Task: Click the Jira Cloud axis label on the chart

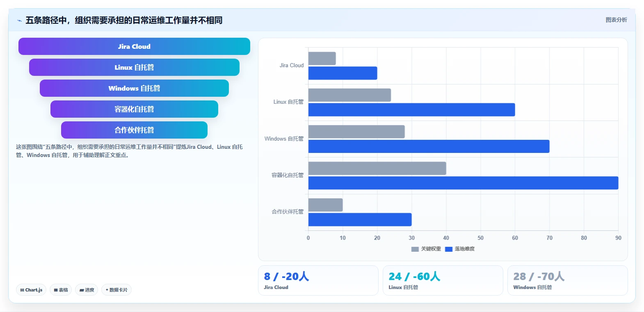Action: (x=292, y=66)
